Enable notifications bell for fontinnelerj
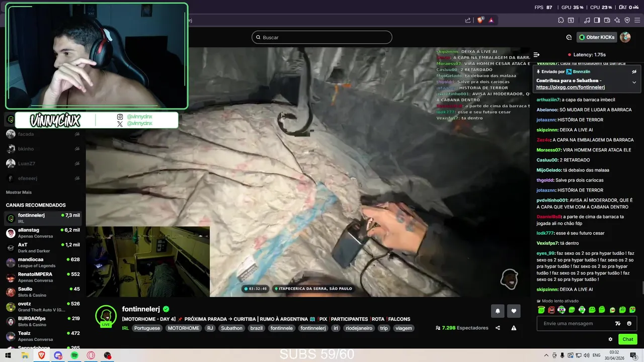The height and width of the screenshot is (362, 644). tap(498, 311)
